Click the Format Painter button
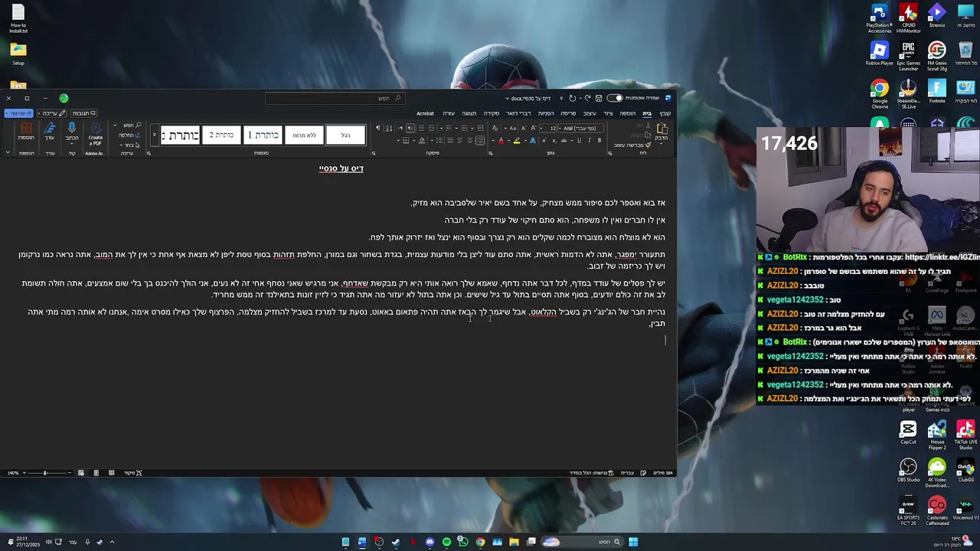980x551 pixels. pyautogui.click(x=632, y=145)
